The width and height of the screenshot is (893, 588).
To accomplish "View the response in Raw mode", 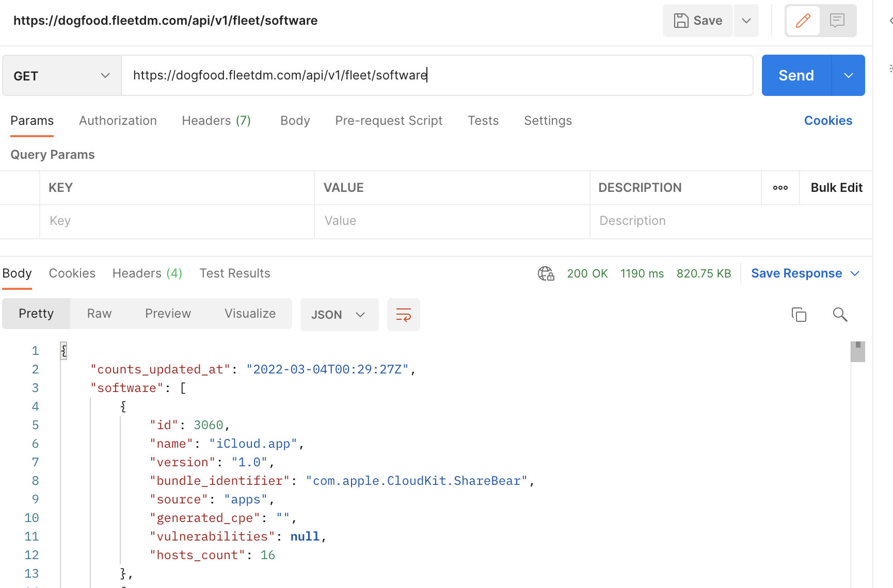I will 99,313.
